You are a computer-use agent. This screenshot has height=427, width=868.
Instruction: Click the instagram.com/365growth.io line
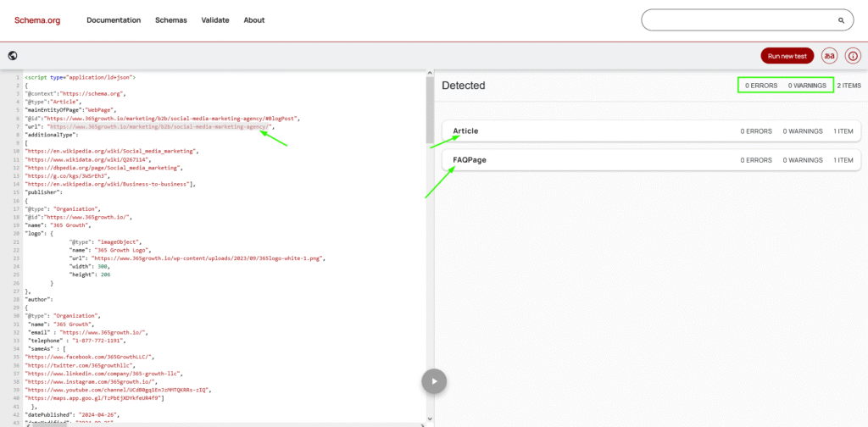tap(92, 381)
